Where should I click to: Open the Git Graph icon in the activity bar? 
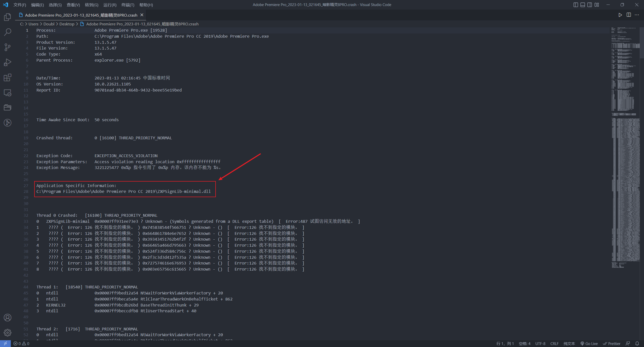point(8,123)
